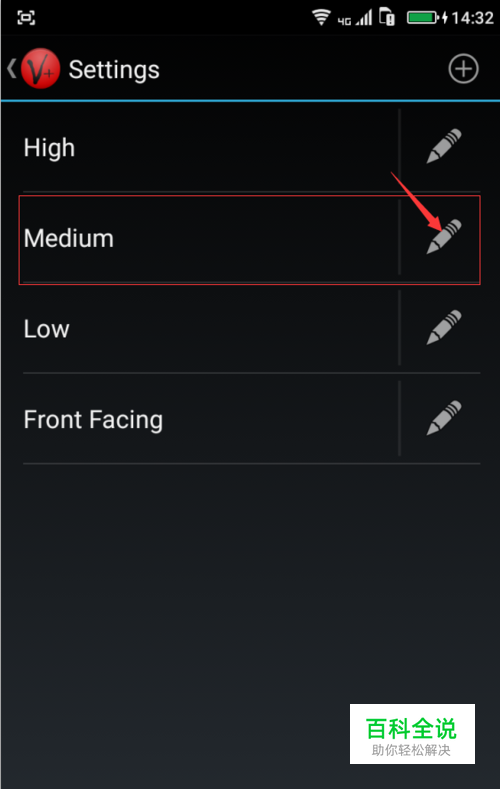This screenshot has width=500, height=789.
Task: Select the Front Facing setting
Action: point(210,420)
